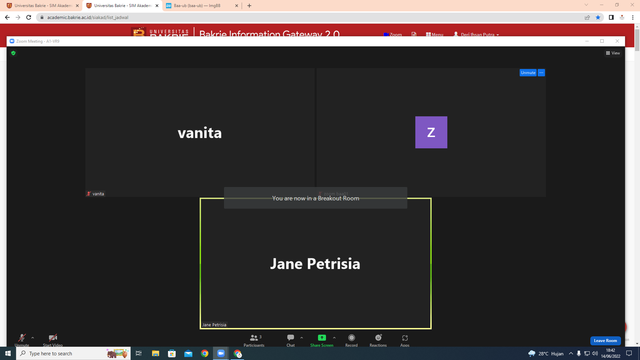
Task: Expand chat options arrow beside Chat
Action: (x=302, y=338)
